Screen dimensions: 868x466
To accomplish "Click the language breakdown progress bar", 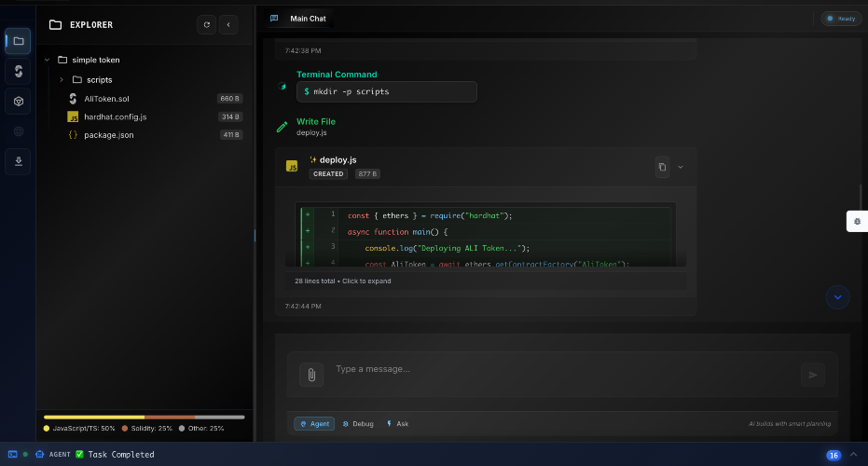I will point(144,417).
